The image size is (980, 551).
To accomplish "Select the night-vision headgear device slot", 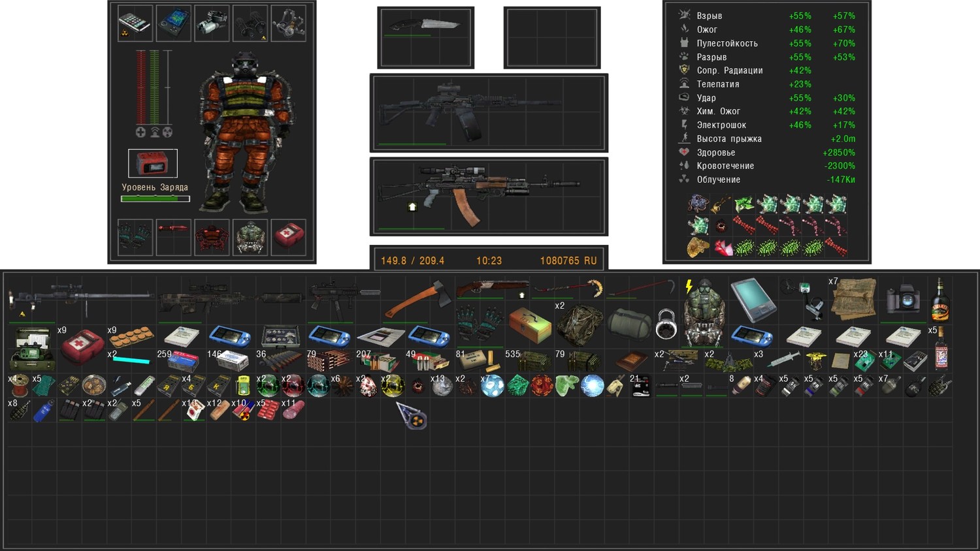I will point(288,23).
